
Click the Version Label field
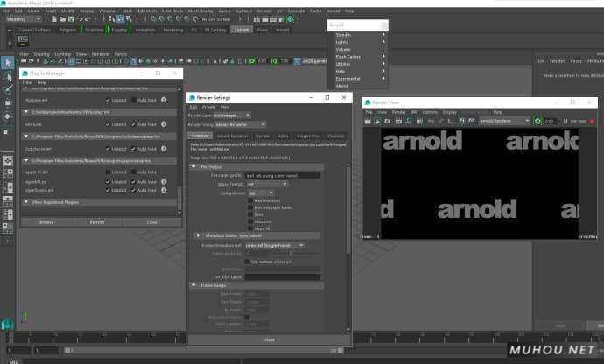[283, 277]
